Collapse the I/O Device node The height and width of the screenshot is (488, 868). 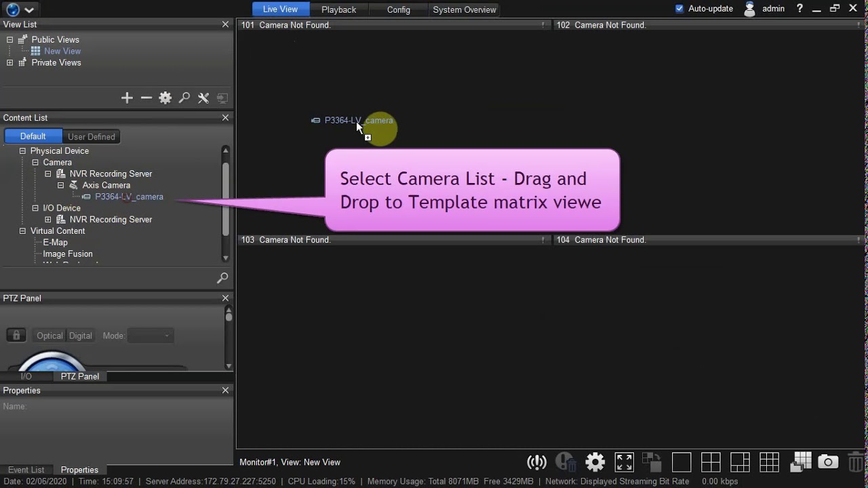point(35,208)
